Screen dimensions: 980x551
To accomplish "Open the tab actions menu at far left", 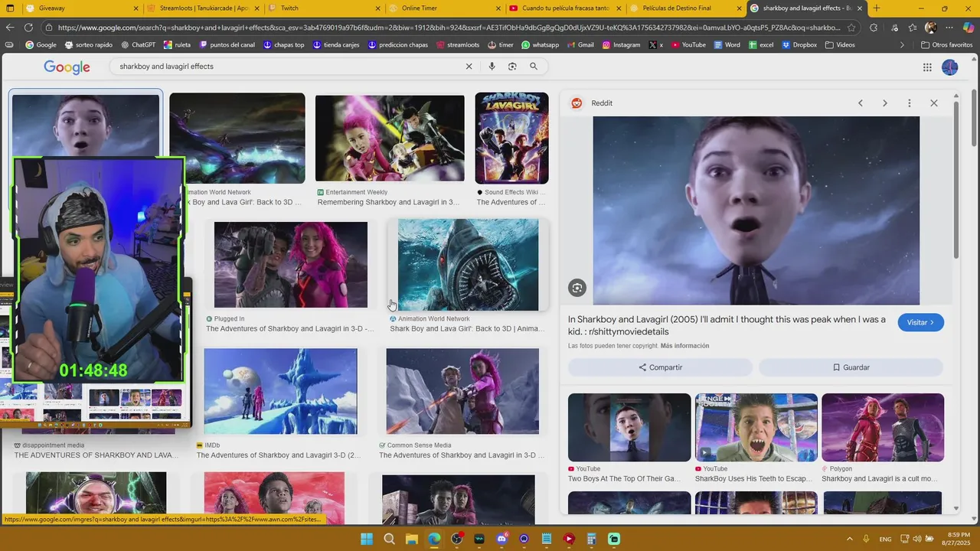I will click(10, 8).
